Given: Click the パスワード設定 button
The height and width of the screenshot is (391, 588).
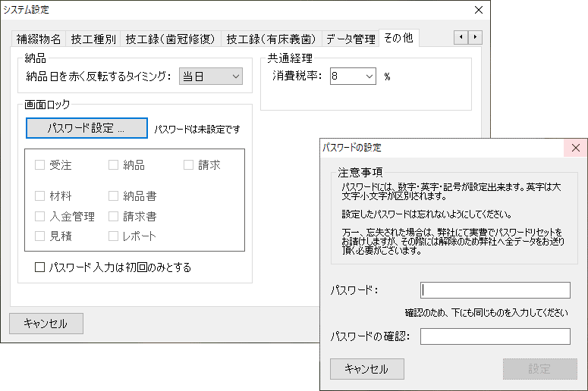Looking at the screenshot, I should 86,128.
